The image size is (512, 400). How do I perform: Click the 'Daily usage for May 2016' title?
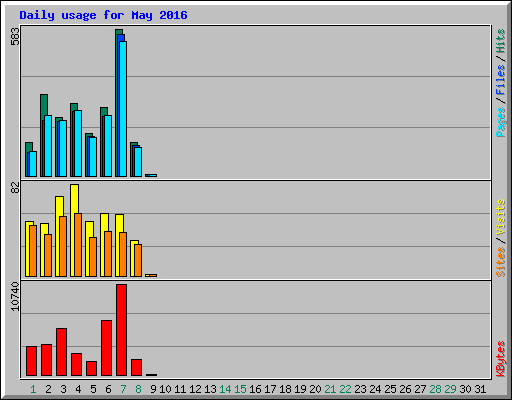click(x=103, y=15)
